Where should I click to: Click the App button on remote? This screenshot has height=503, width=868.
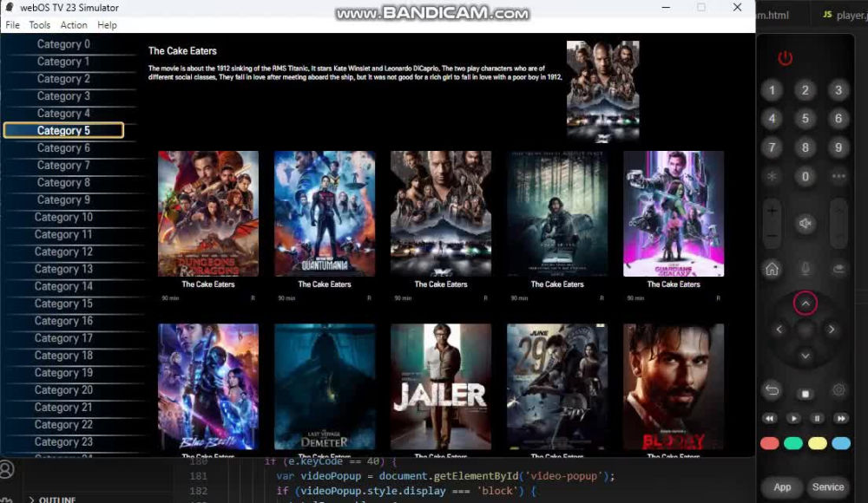tap(782, 487)
